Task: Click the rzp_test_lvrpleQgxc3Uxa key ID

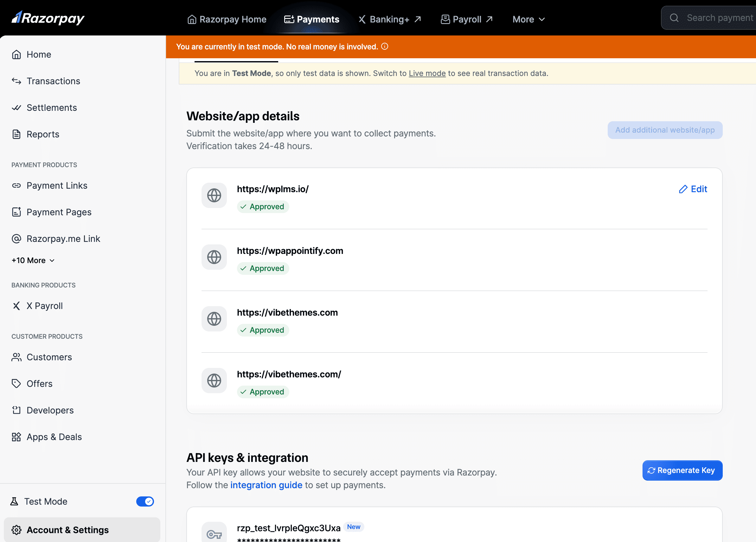Action: click(x=289, y=528)
